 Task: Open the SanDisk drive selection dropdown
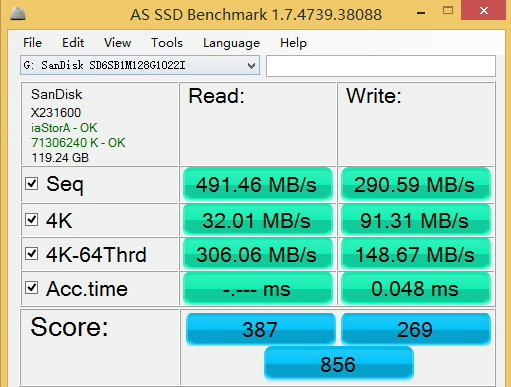click(x=140, y=65)
